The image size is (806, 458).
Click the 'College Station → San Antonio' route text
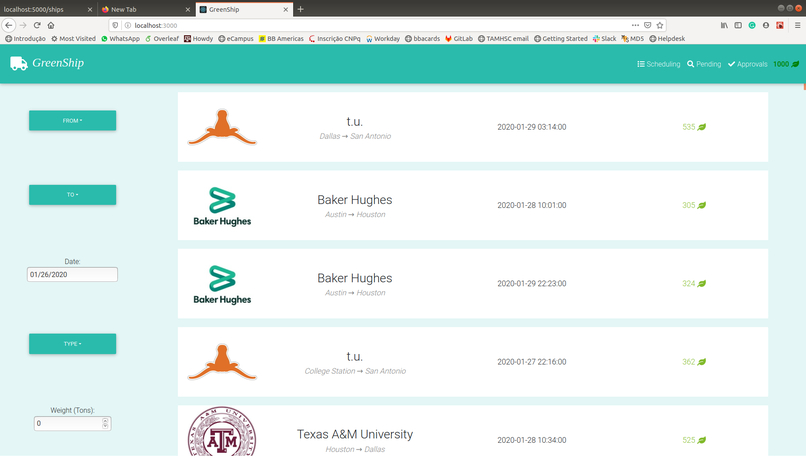click(355, 371)
